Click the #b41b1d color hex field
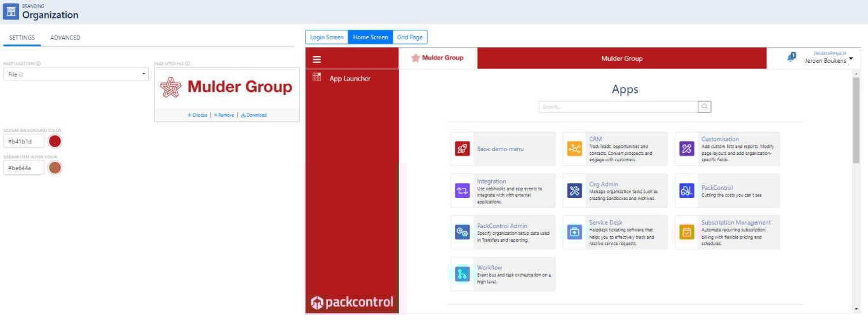 (24, 141)
